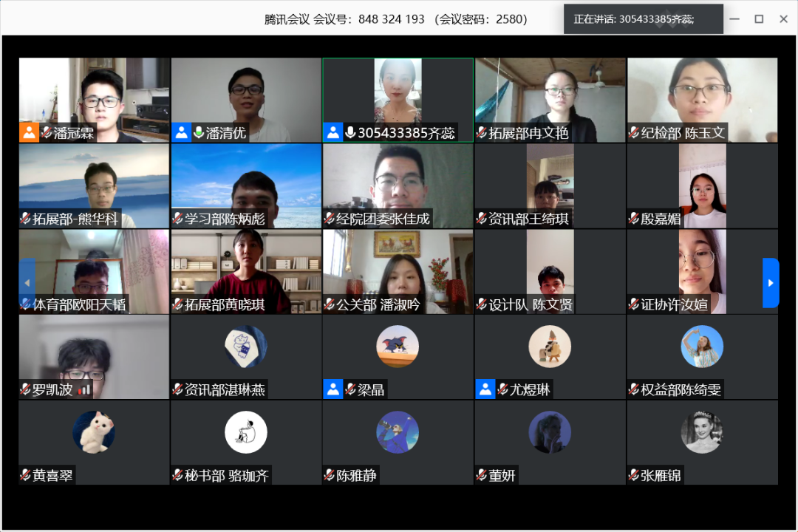Toggle the muted microphone icon for 拓展部冉文艳
The width and height of the screenshot is (798, 532).
point(482,133)
